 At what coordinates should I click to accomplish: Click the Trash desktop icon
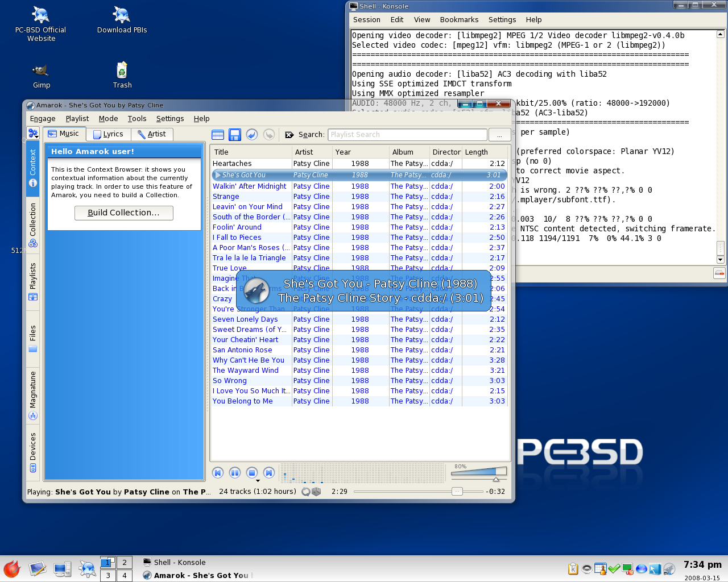pos(122,76)
